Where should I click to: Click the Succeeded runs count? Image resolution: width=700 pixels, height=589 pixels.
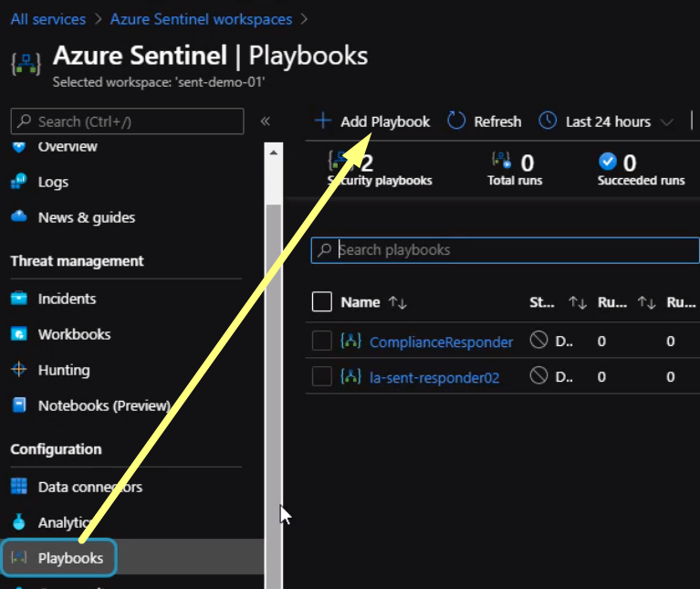(630, 163)
